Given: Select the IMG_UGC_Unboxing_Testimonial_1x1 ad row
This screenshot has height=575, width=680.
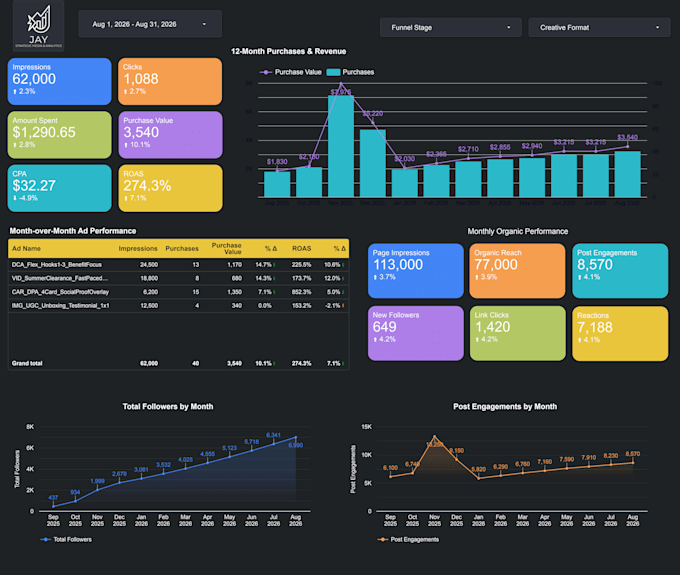Looking at the screenshot, I should (178, 306).
